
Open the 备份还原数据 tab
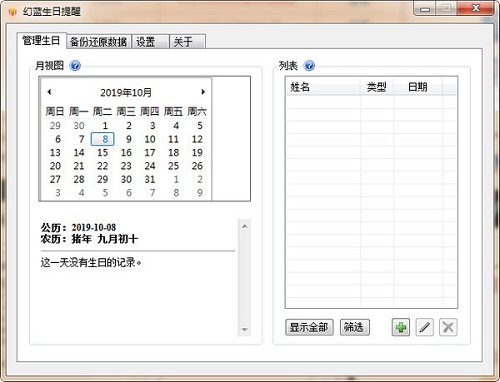coord(99,42)
